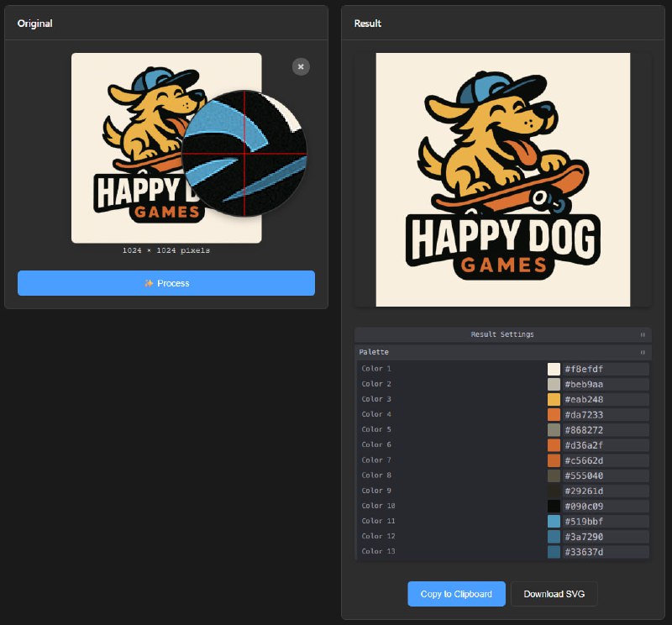Click the collapse handle on Result Settings header
This screenshot has height=625, width=672.
point(642,334)
